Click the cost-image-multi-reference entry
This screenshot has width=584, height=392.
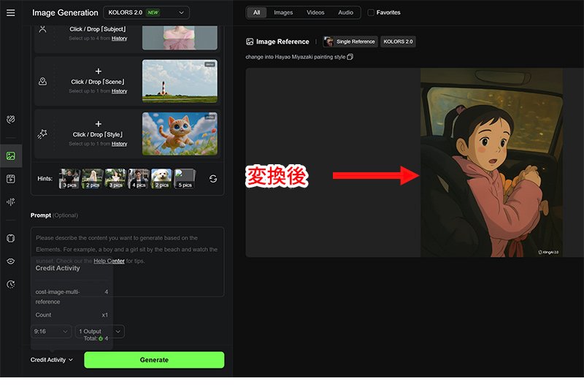[x=72, y=296]
